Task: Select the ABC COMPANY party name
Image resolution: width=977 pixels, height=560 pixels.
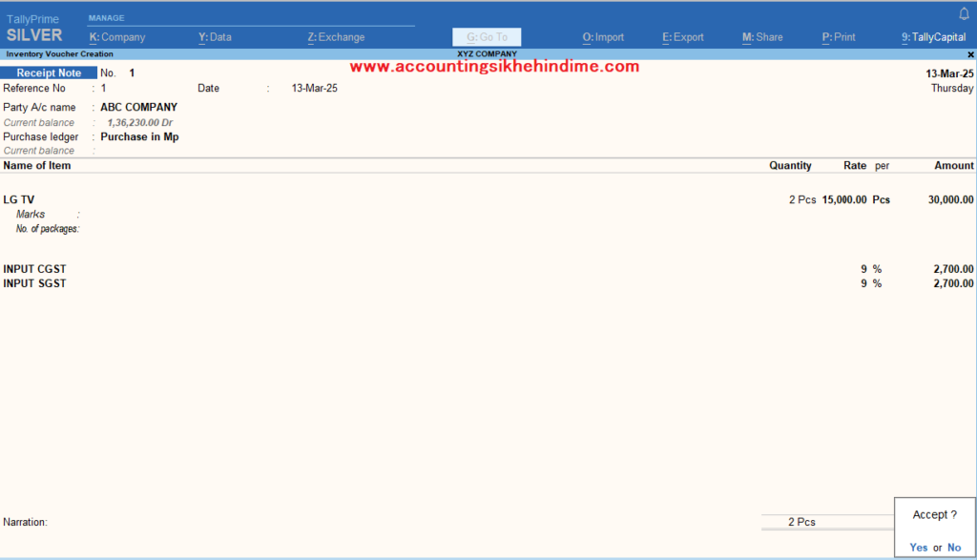Action: coord(139,107)
